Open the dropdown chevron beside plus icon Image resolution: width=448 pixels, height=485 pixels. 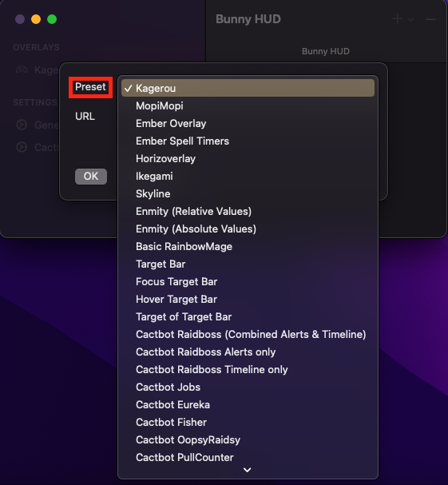pyautogui.click(x=411, y=20)
